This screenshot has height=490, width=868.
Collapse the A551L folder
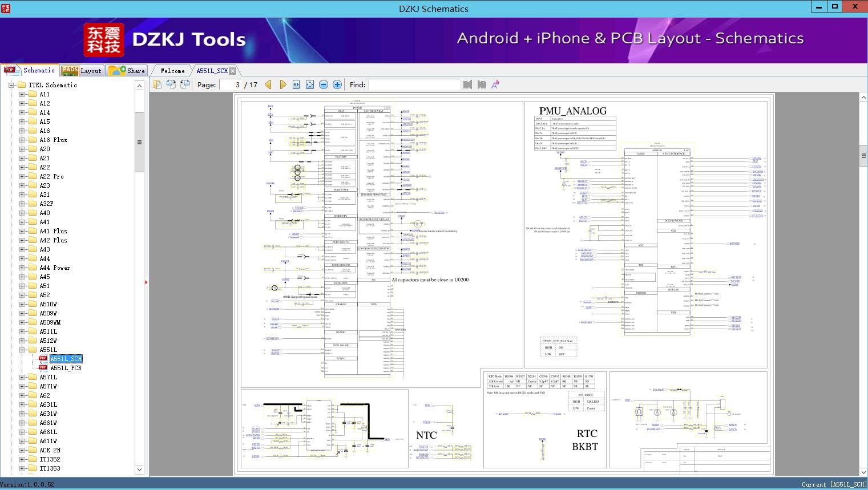22,350
